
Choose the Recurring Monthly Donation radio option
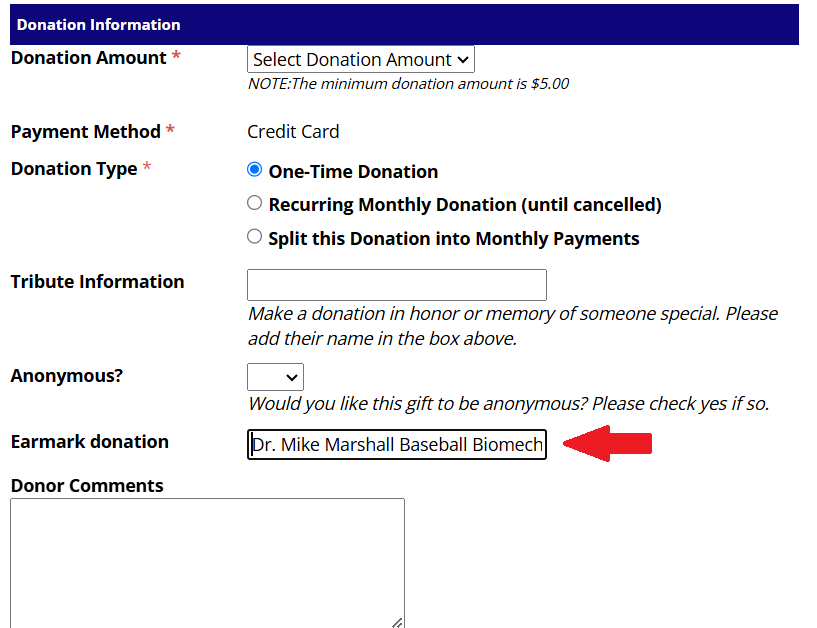pyautogui.click(x=254, y=203)
